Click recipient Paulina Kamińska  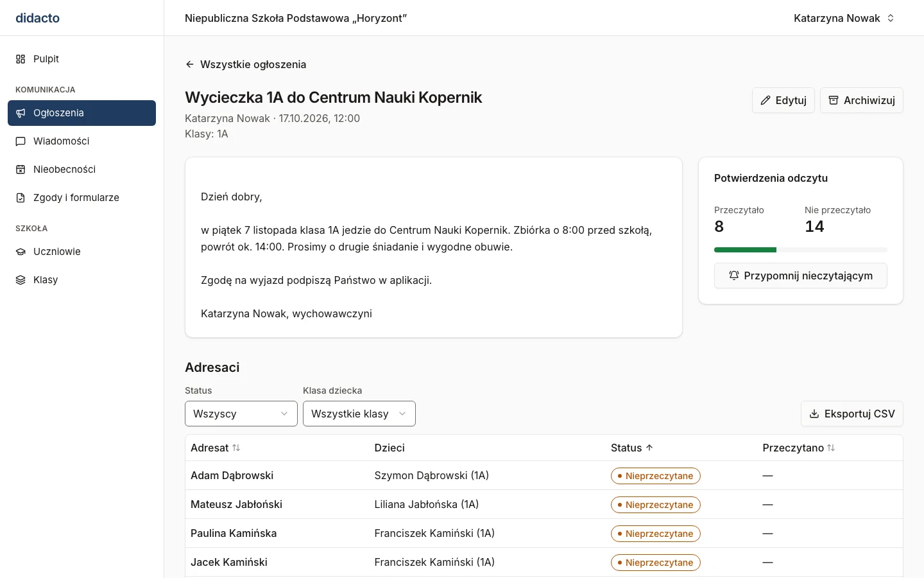[x=234, y=533]
